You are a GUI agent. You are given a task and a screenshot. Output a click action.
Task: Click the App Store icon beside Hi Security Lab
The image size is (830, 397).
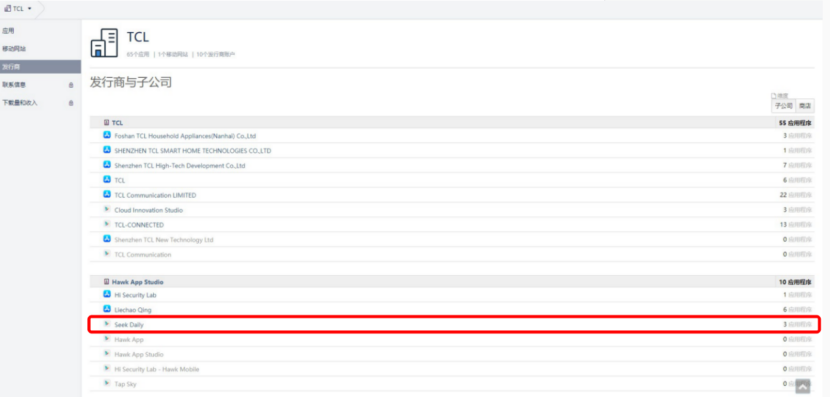click(107, 295)
